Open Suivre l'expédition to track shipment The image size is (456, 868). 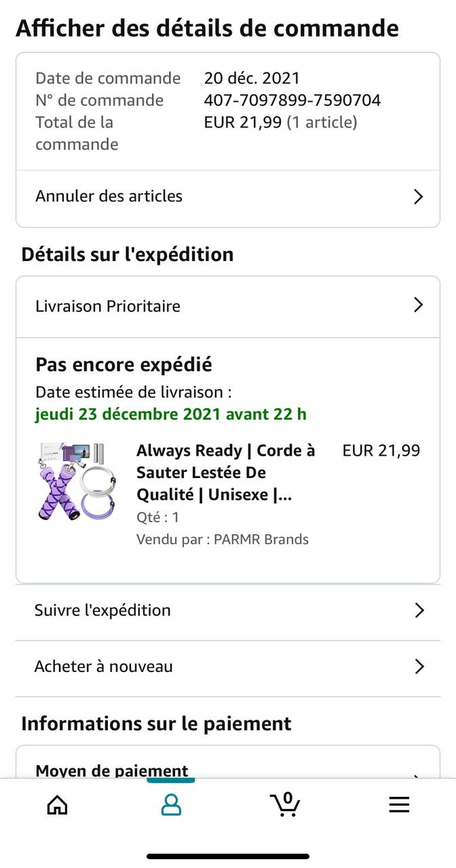tap(102, 610)
